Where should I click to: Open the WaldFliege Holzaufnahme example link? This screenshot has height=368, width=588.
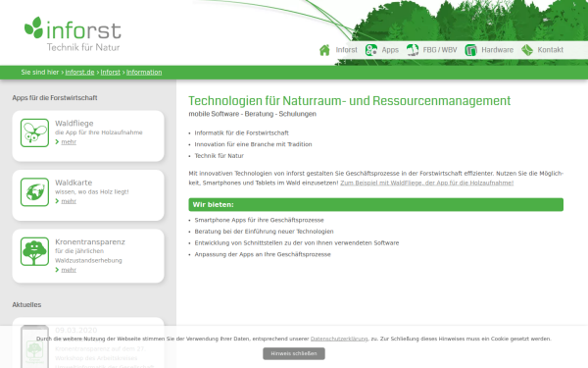click(x=426, y=183)
